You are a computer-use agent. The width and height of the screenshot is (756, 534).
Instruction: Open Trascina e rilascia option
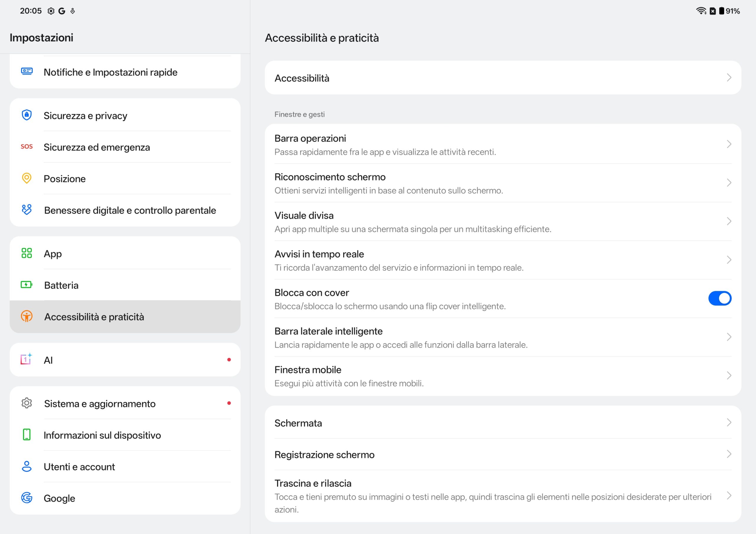coord(493,496)
